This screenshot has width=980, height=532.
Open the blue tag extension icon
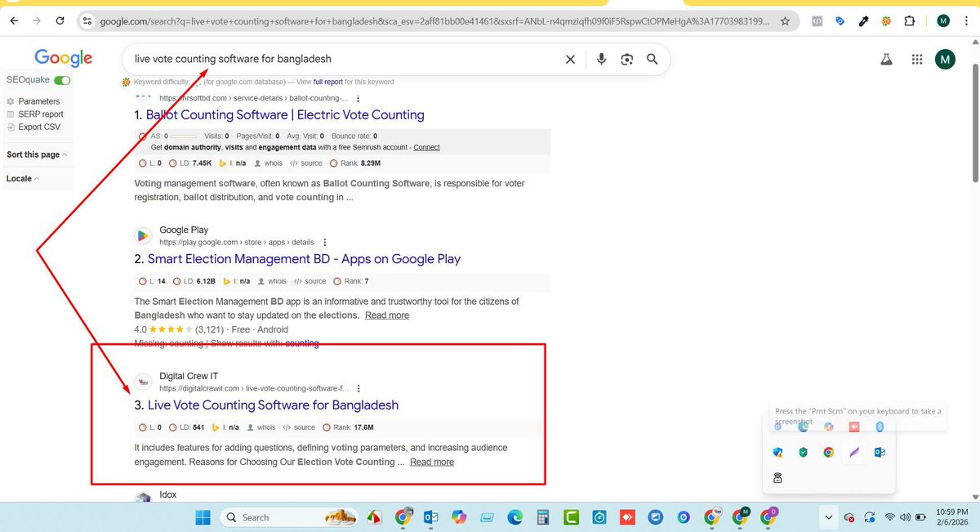(x=840, y=21)
